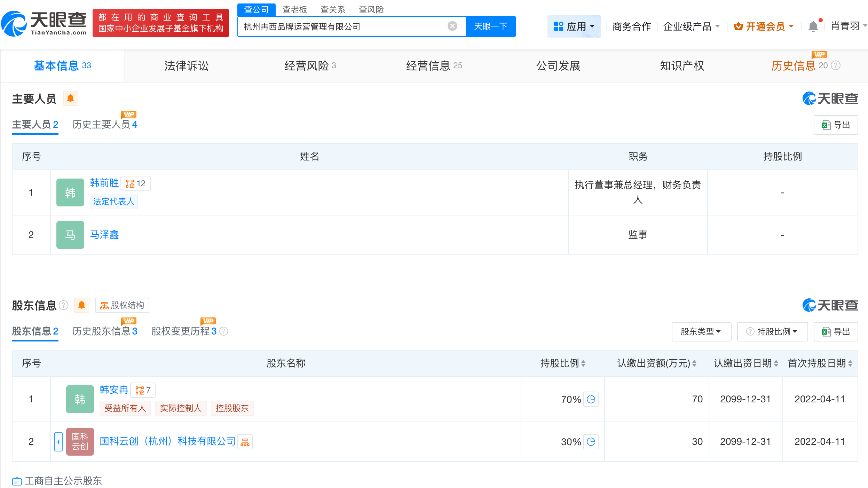Open the 股东类型 filter dropdown
868x488 pixels.
click(x=701, y=331)
